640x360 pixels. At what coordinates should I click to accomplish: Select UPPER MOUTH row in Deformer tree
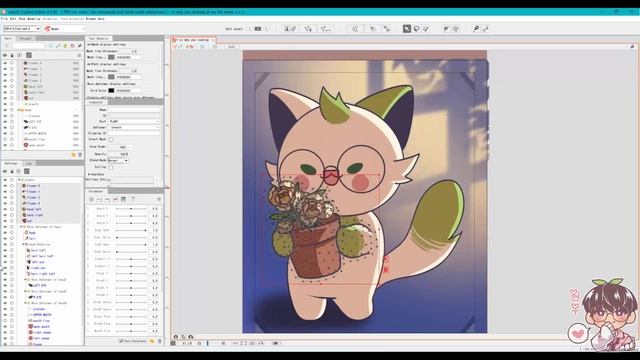pos(42,315)
